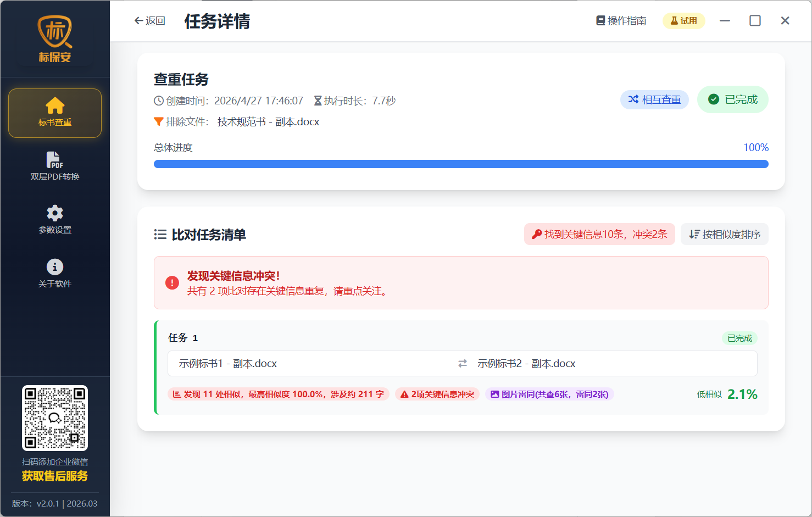This screenshot has width=812, height=517.
Task: Click the 试用 trial badge
Action: pos(684,21)
